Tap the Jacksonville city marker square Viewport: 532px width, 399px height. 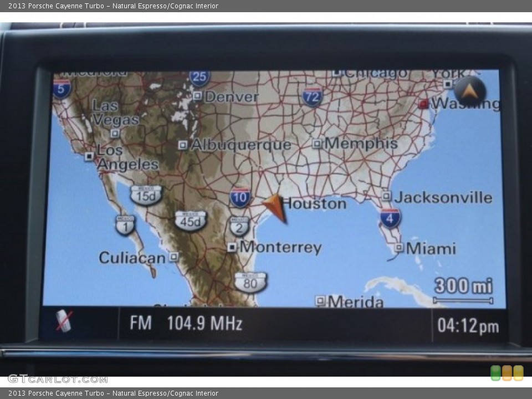[386, 196]
